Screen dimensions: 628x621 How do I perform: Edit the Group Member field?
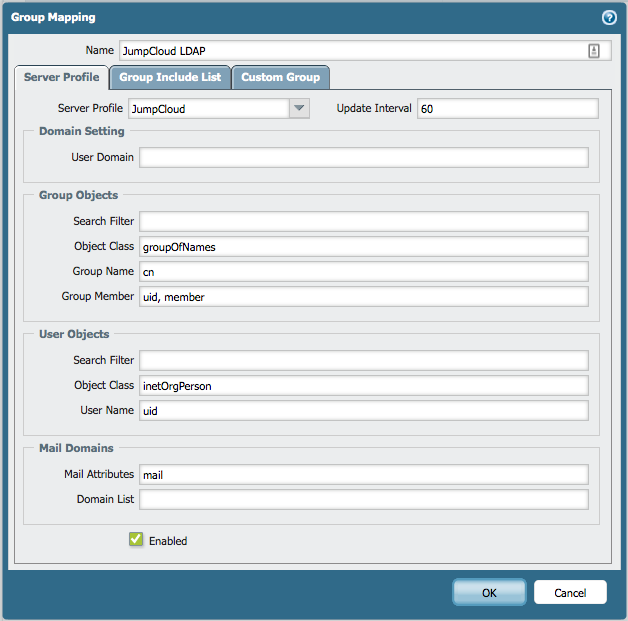coord(363,296)
